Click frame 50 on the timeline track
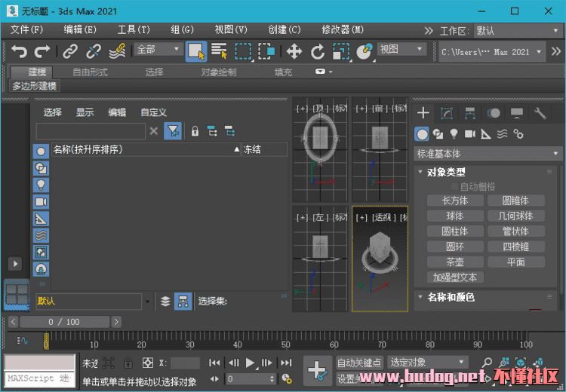 point(285,341)
